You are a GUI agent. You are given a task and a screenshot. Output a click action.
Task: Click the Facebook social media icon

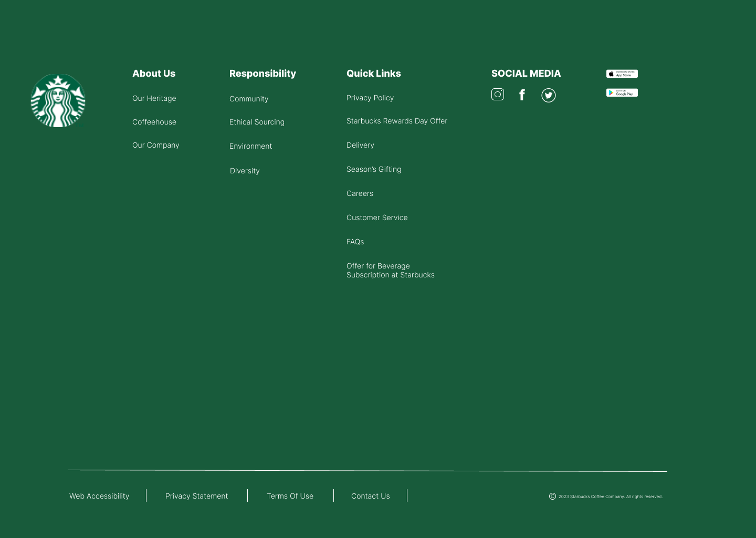pyautogui.click(x=522, y=95)
